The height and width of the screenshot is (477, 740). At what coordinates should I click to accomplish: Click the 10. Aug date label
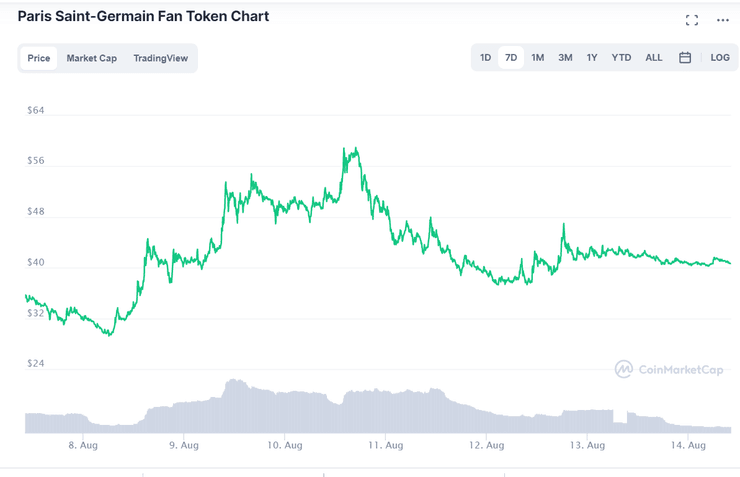pos(285,445)
